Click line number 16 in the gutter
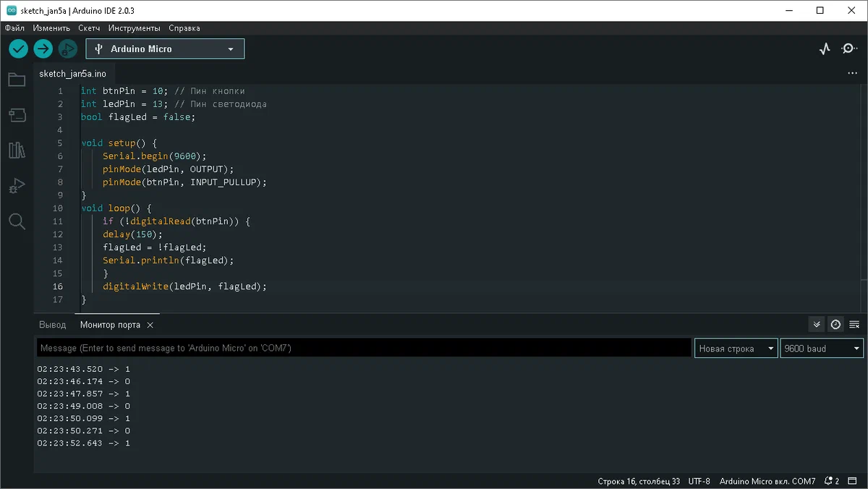 [x=58, y=286]
